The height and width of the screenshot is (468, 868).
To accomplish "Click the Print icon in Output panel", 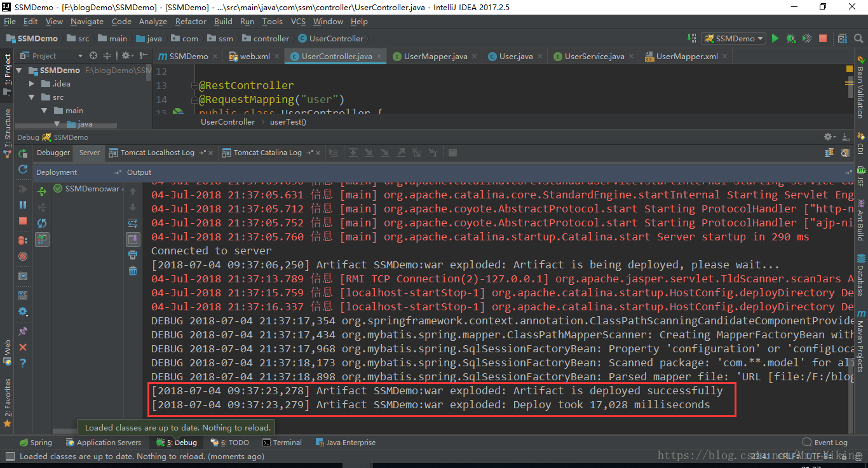I will pos(133,255).
